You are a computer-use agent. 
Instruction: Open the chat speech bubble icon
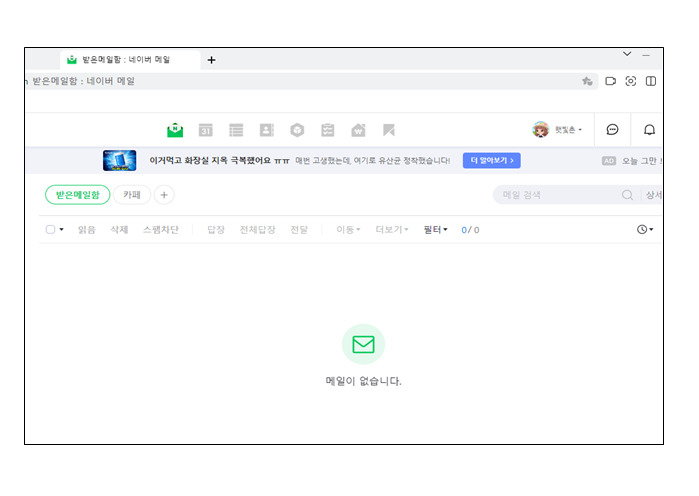pyautogui.click(x=612, y=130)
